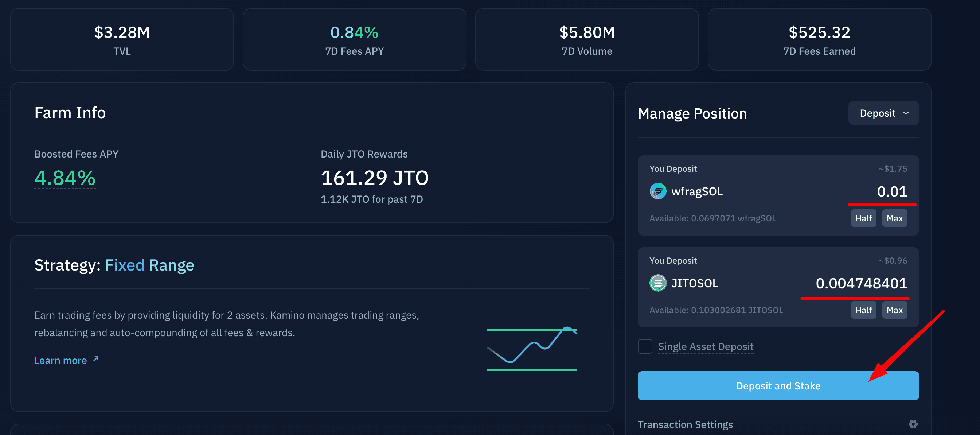The image size is (980, 435).
Task: Click the JITOSOL amount field 0.004748401
Action: pos(861,284)
